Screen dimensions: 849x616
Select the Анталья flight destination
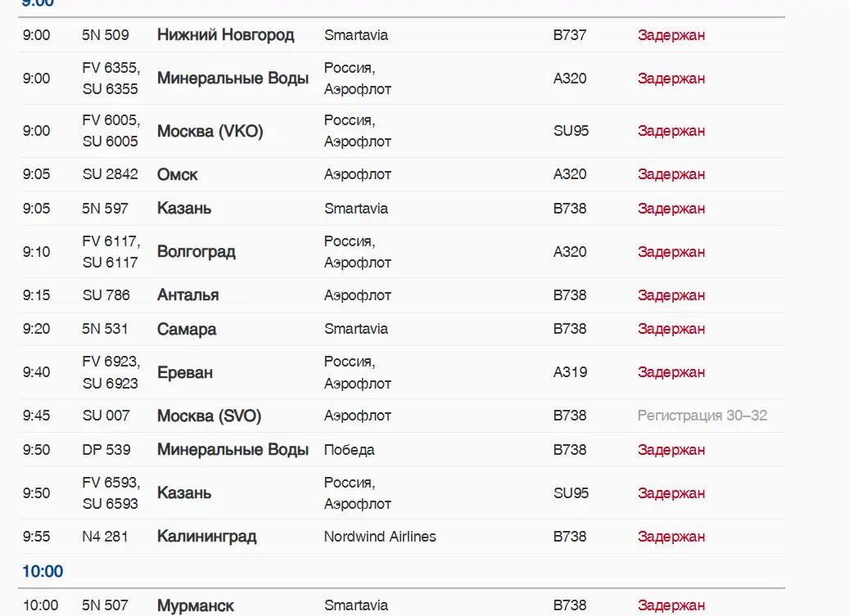click(187, 295)
